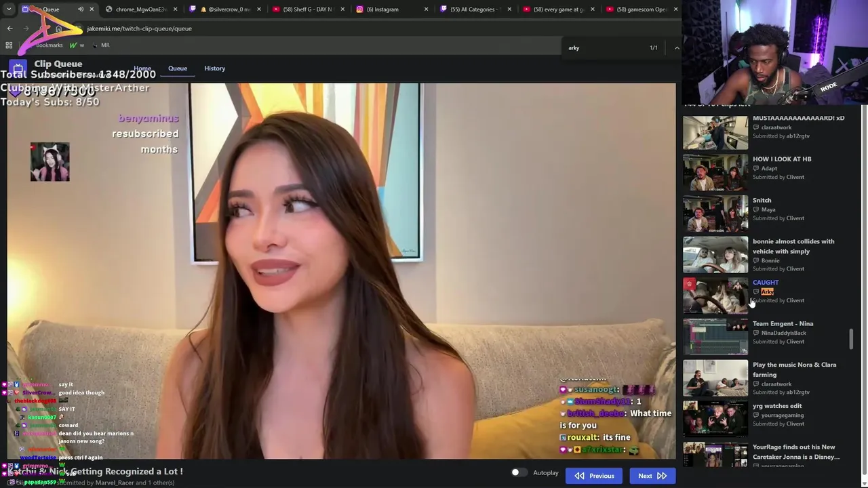Click the find-in-page field containing arky
The image size is (868, 488).
(x=607, y=47)
